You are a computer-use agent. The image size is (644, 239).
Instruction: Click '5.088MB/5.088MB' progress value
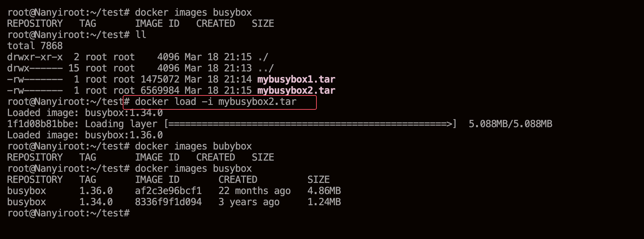click(x=510, y=124)
